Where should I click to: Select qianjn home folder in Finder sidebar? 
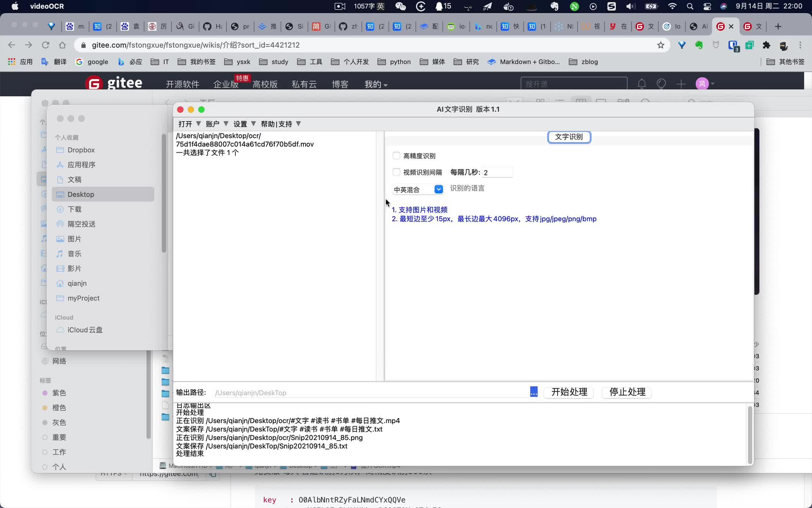pos(103,283)
